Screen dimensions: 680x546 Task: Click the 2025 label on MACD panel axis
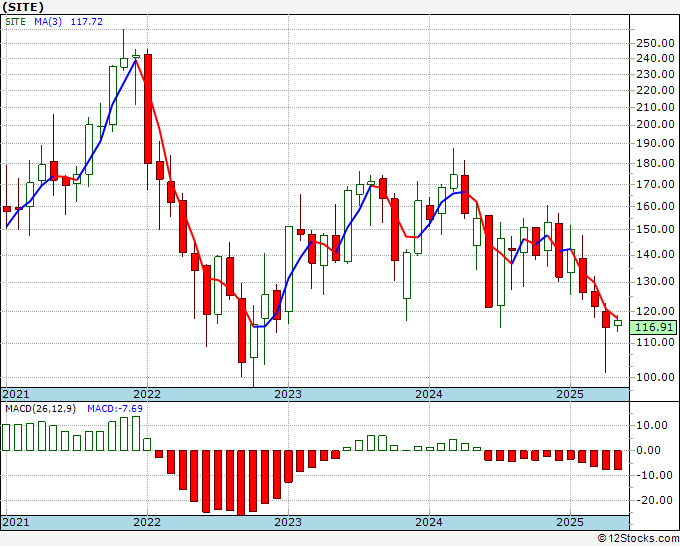[570, 522]
